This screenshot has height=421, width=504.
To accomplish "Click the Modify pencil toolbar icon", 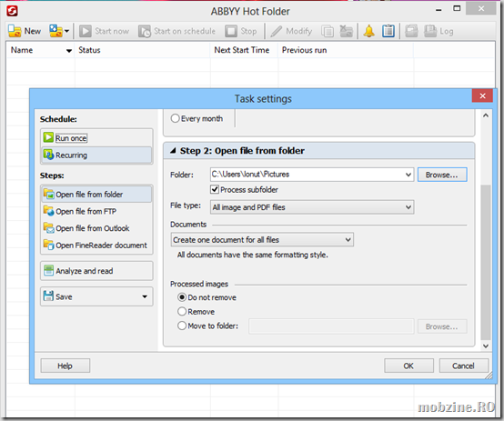I will point(276,31).
